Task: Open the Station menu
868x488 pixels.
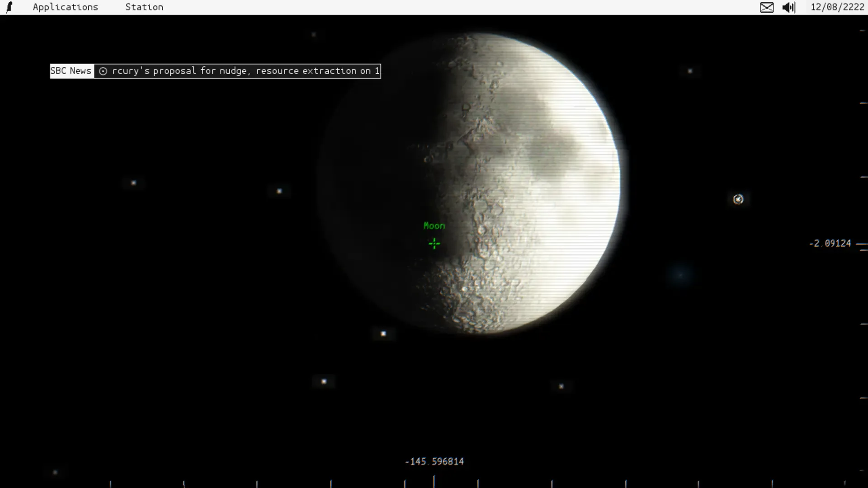Action: pyautogui.click(x=144, y=7)
